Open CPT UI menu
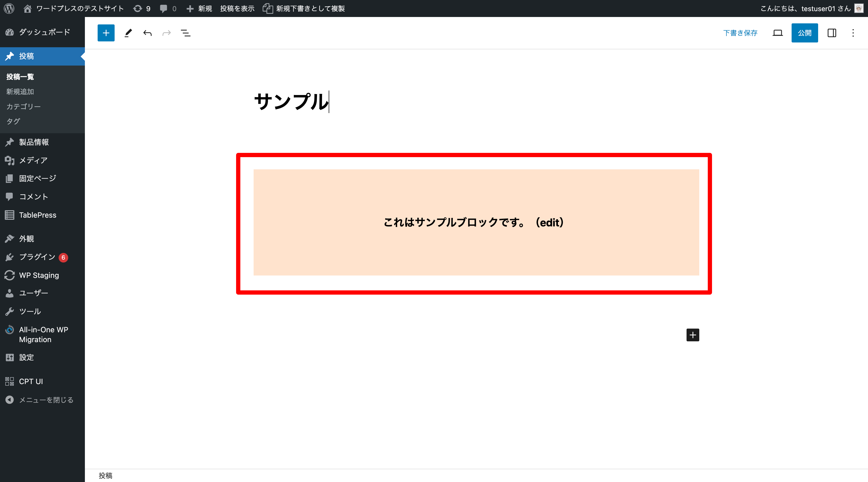The height and width of the screenshot is (482, 868). 42,381
